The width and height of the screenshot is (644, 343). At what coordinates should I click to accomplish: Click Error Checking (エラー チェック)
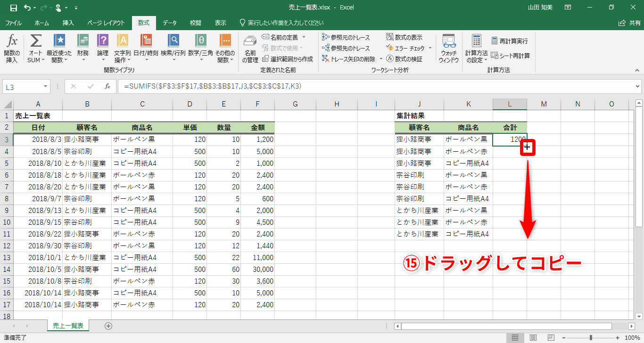(405, 48)
